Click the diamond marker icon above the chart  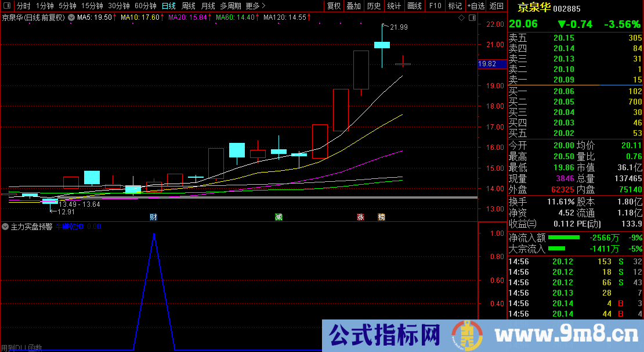462,17
